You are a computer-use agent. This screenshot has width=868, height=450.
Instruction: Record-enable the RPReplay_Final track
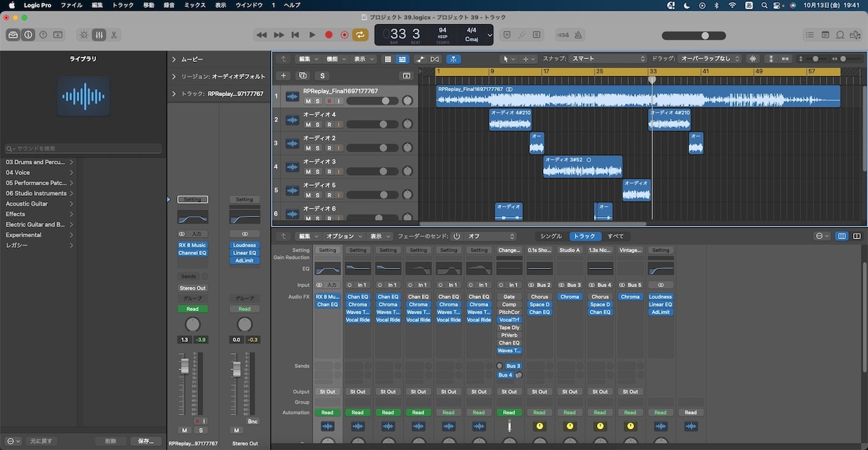click(x=329, y=101)
